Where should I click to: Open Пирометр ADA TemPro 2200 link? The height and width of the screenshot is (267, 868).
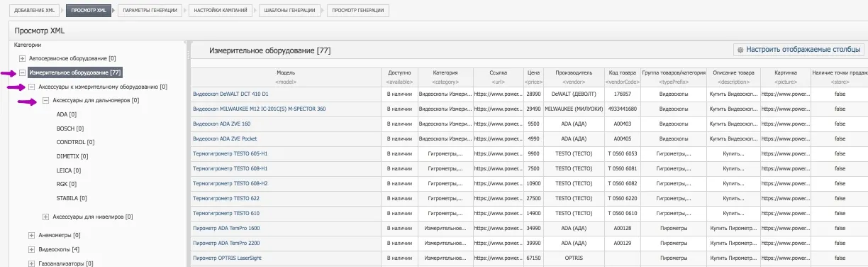[x=226, y=243]
